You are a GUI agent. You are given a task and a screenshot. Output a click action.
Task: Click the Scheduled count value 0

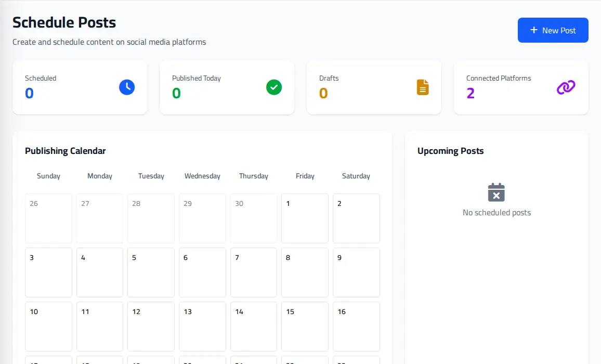click(29, 93)
